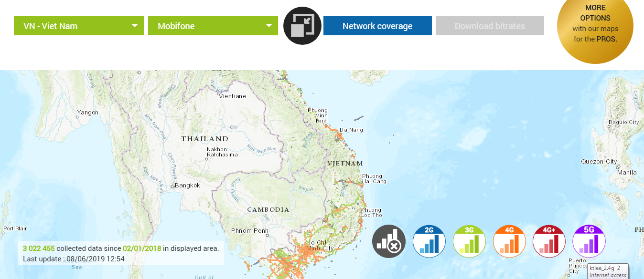Click the crossed-out signal bars filter icon
The width and height of the screenshot is (644, 279).
point(388,241)
